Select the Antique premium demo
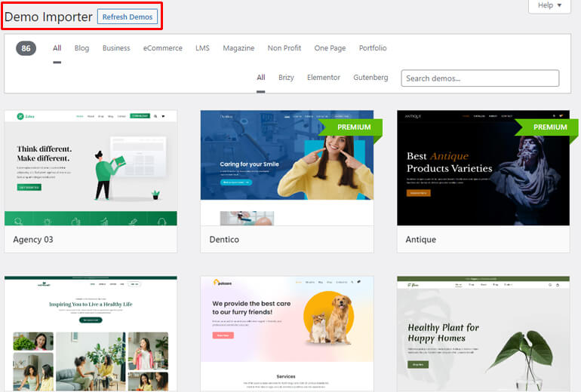581x392 pixels. [483, 167]
